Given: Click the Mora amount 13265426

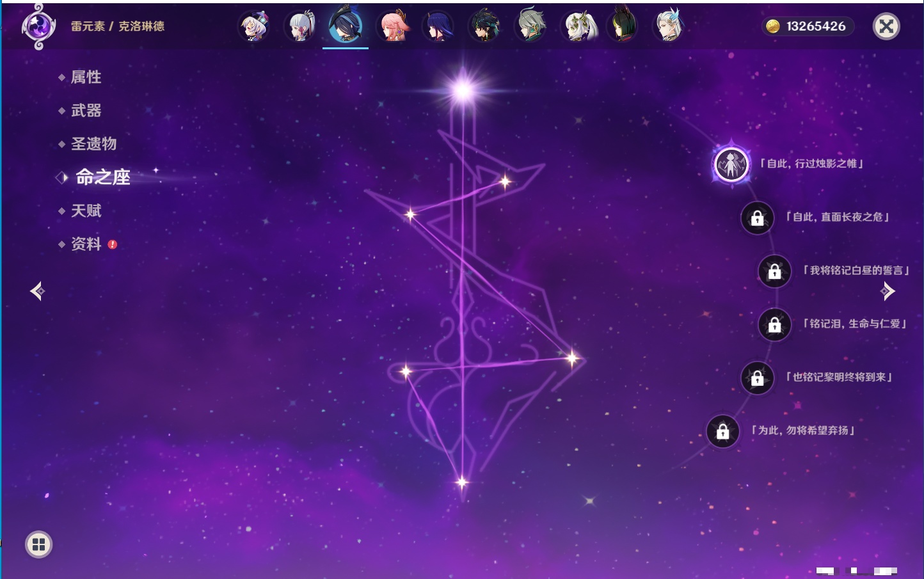Looking at the screenshot, I should pyautogui.click(x=816, y=26).
